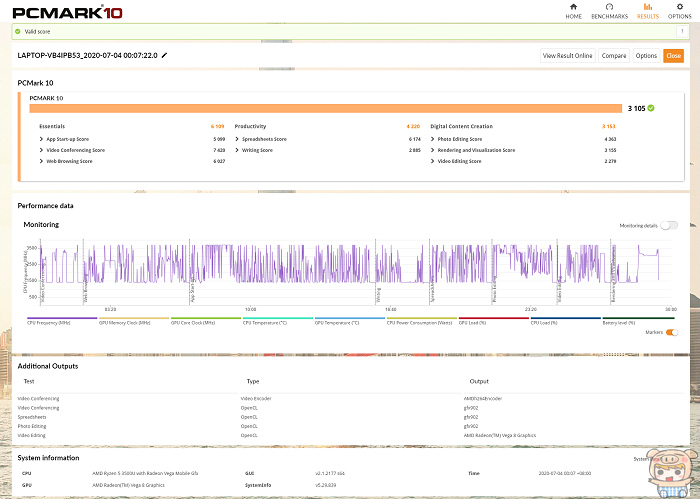Close the result with orange Close button
The image size is (700, 499).
(x=673, y=56)
